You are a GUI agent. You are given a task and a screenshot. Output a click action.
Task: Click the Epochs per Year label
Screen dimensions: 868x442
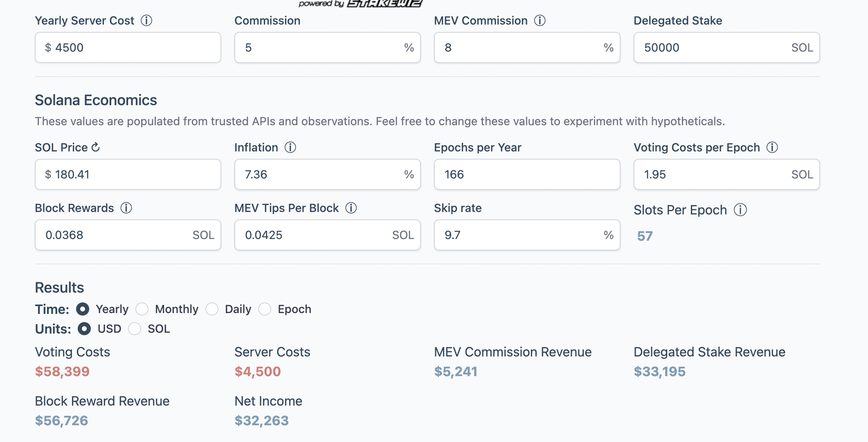478,147
